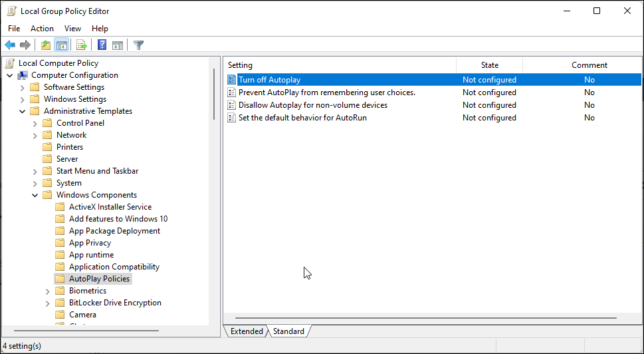Click 'No' comment in Set default AutoRun row
Viewport: 644px width, 354px height.
point(590,118)
